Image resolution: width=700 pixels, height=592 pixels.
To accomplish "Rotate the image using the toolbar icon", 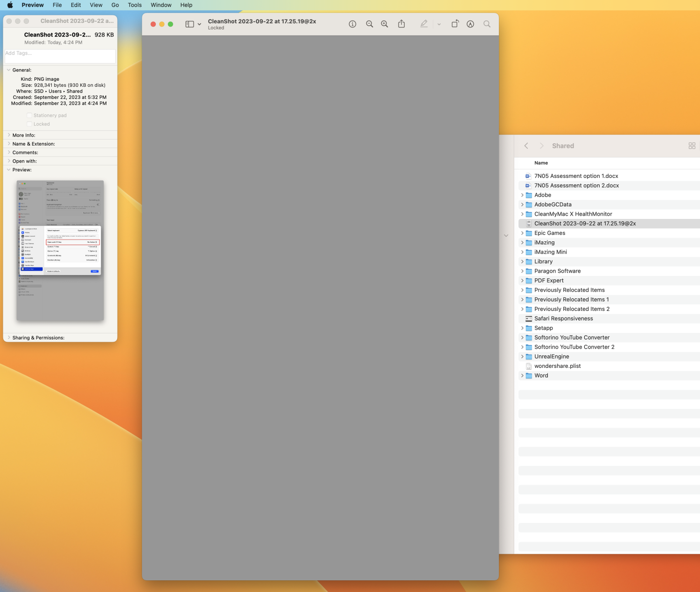I will (455, 24).
